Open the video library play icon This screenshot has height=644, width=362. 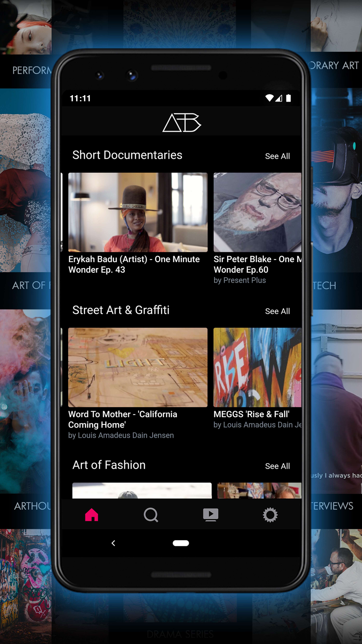tap(211, 515)
